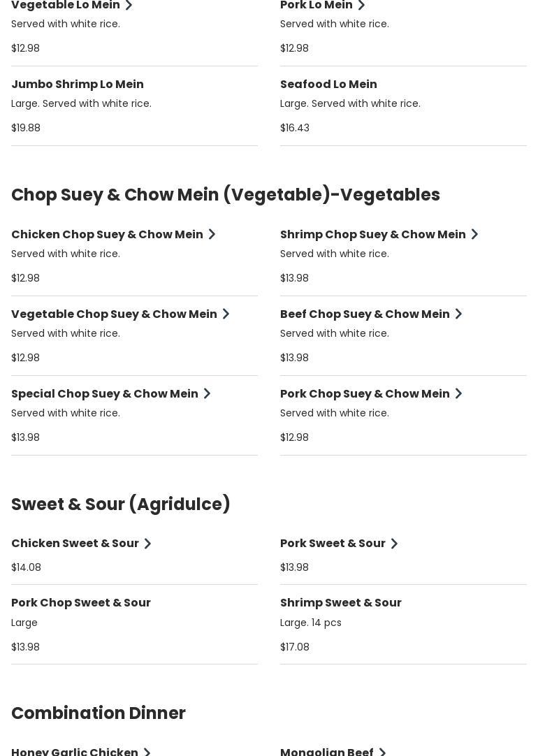Image resolution: width=538 pixels, height=756 pixels.
Task: Click the Chicken Sweet & Sour chevron icon
Action: [x=147, y=544]
